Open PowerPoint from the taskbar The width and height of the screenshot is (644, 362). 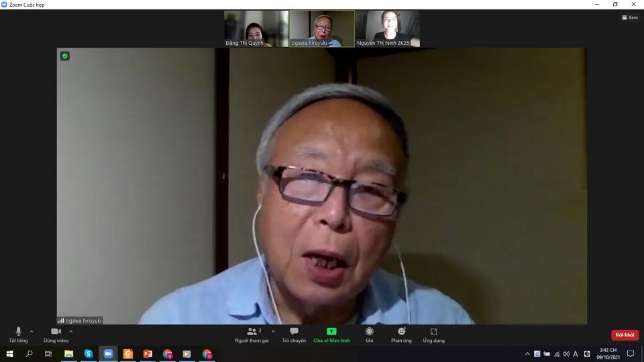click(x=148, y=354)
